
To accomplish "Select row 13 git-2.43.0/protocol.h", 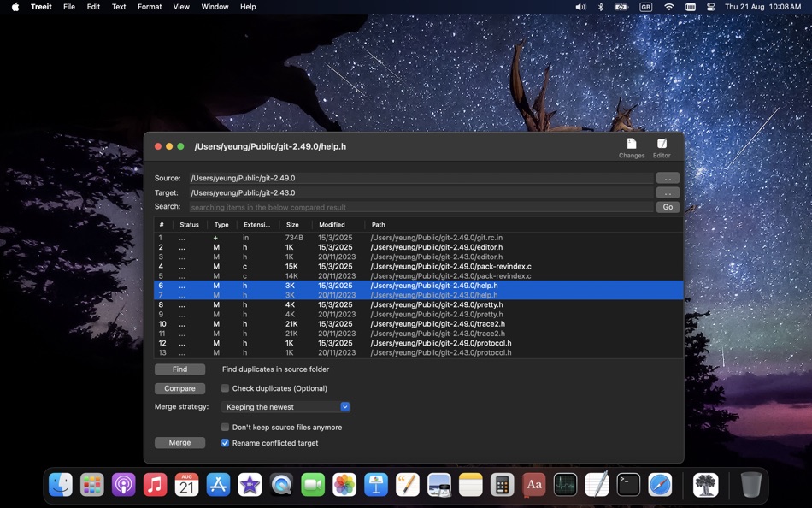I will pos(419,352).
